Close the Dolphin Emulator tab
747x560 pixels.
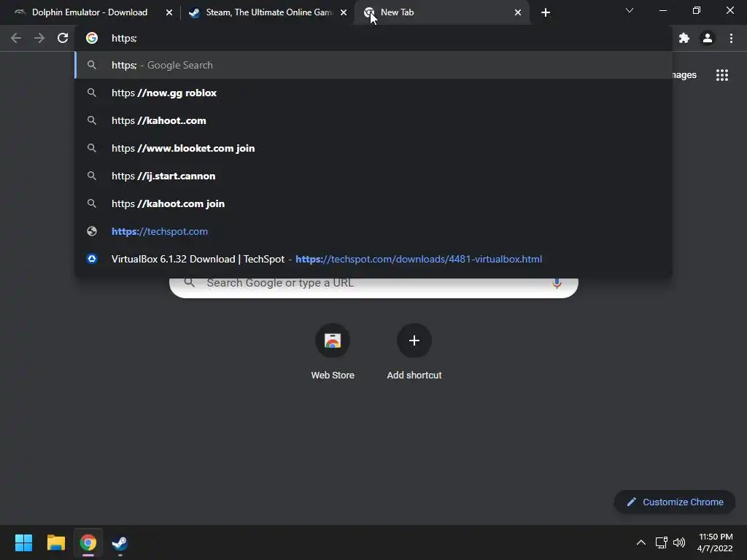click(x=169, y=12)
